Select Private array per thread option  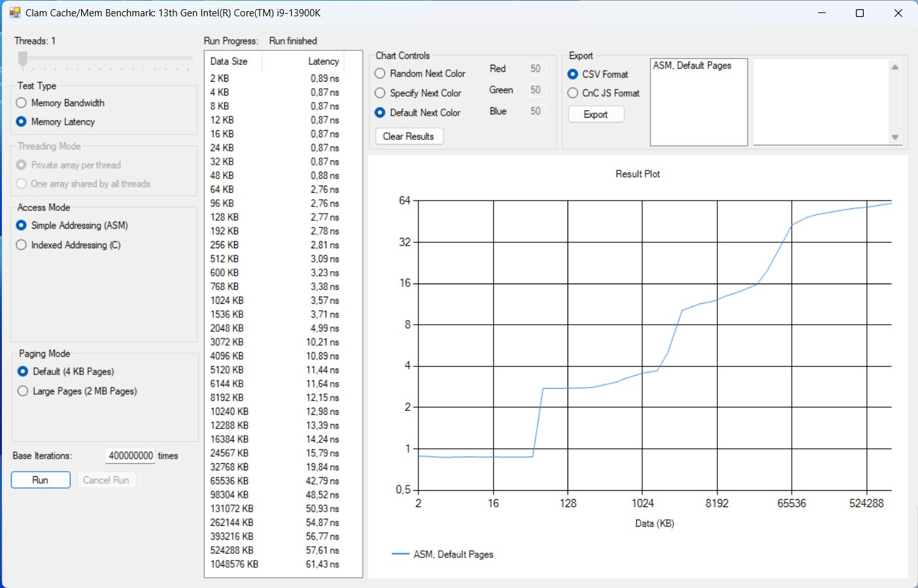click(69, 165)
